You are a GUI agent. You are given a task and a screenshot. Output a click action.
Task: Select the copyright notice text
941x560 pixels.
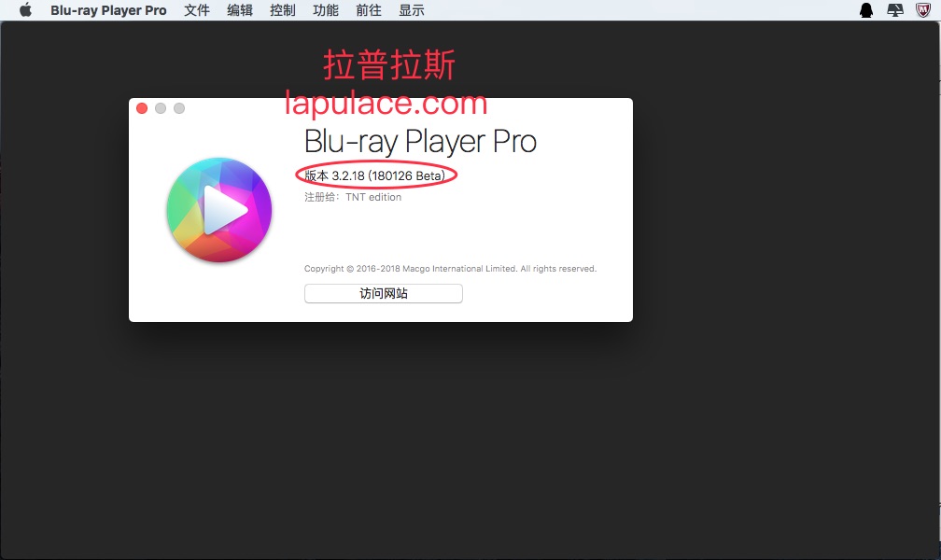coord(450,268)
